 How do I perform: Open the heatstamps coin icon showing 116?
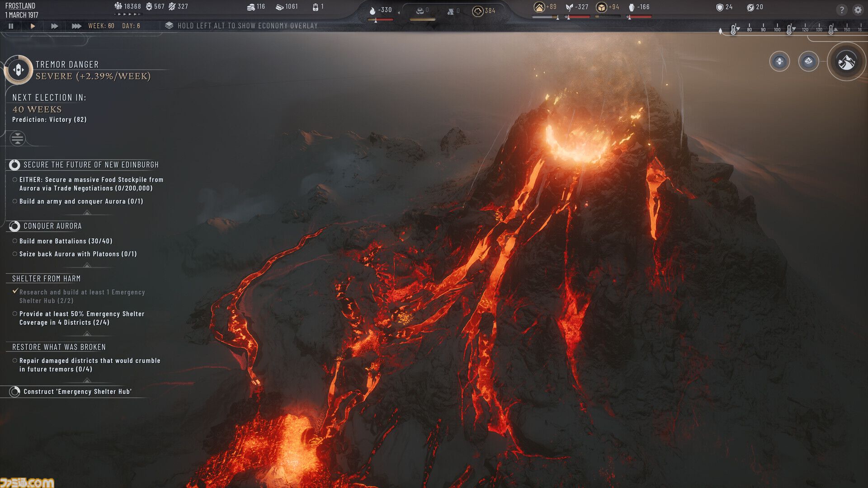251,7
